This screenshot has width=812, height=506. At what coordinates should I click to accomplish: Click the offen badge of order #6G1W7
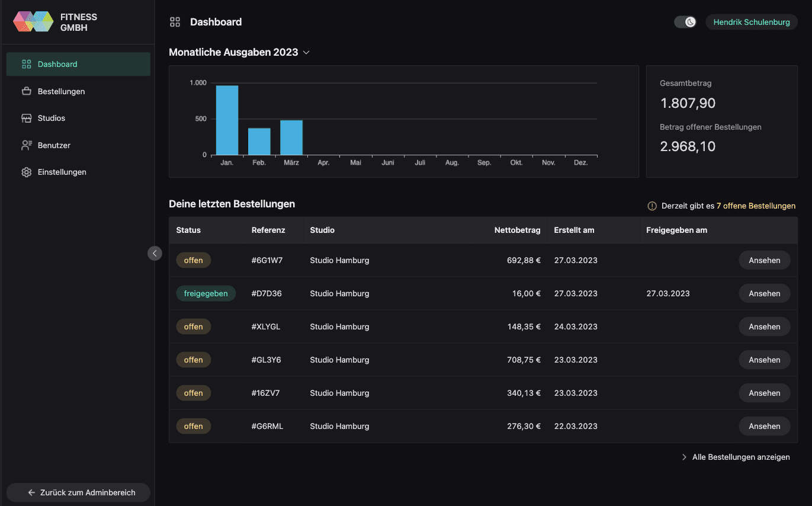point(193,260)
